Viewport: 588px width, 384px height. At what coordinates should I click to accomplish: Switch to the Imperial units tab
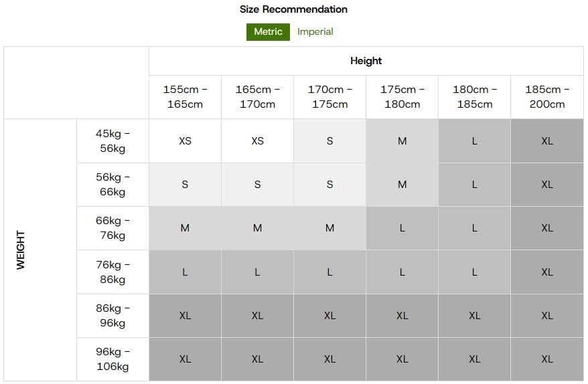click(315, 31)
